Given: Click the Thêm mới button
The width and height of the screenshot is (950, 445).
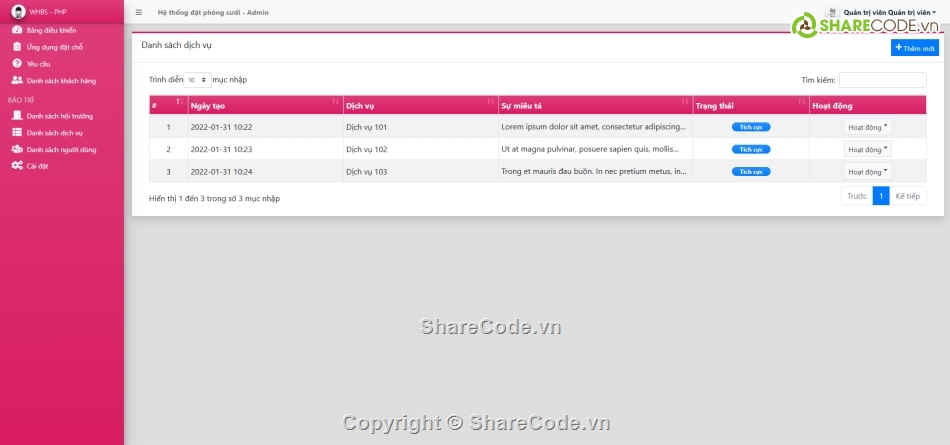Looking at the screenshot, I should click(914, 48).
